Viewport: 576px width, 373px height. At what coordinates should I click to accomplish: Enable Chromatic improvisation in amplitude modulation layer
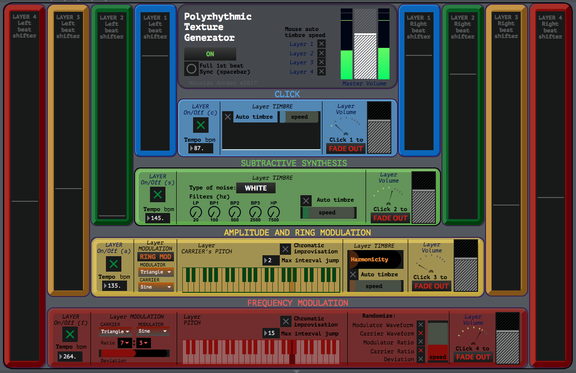point(285,249)
